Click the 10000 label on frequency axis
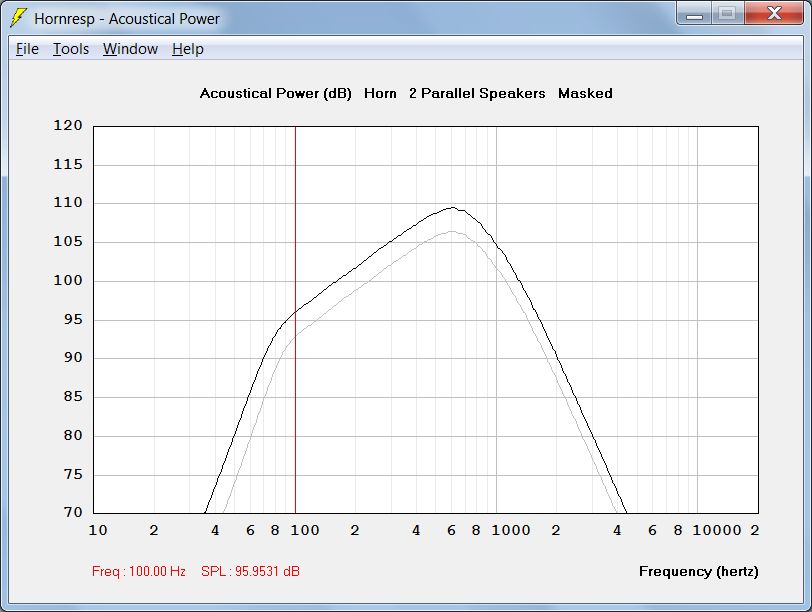 717,530
